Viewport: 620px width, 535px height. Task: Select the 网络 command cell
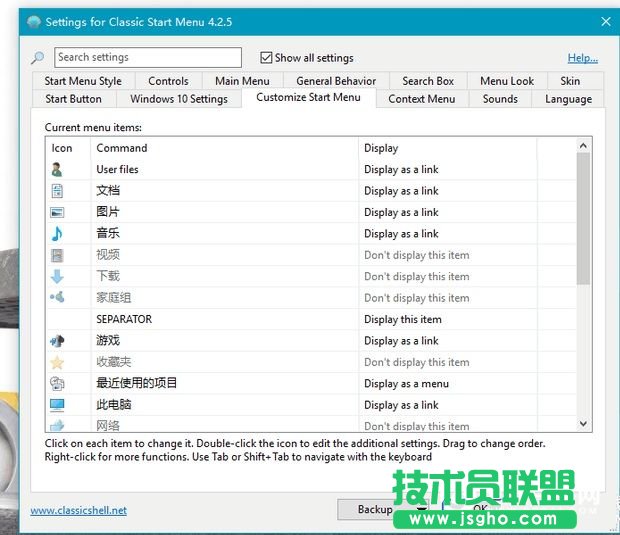225,425
